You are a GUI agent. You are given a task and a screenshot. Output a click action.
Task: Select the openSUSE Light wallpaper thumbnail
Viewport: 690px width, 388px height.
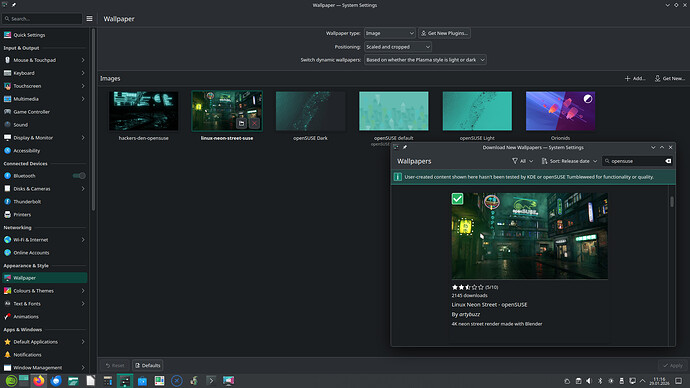click(x=477, y=111)
